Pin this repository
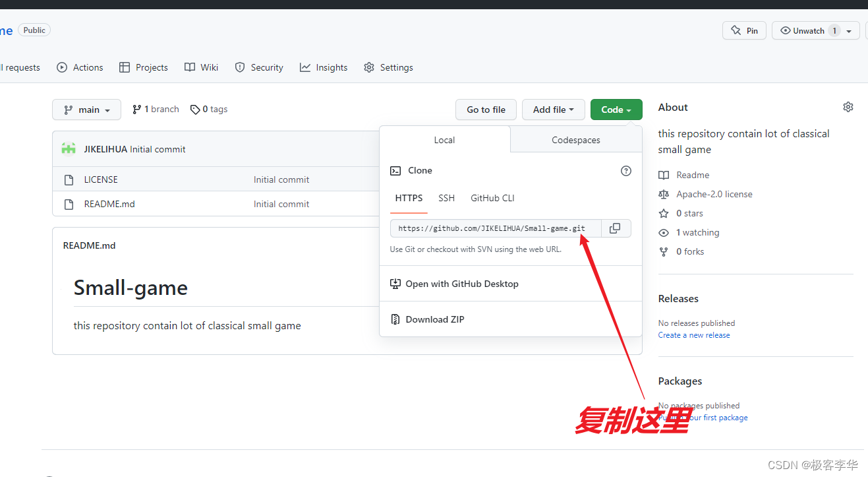Screen dimensions: 868x477 (x=745, y=30)
